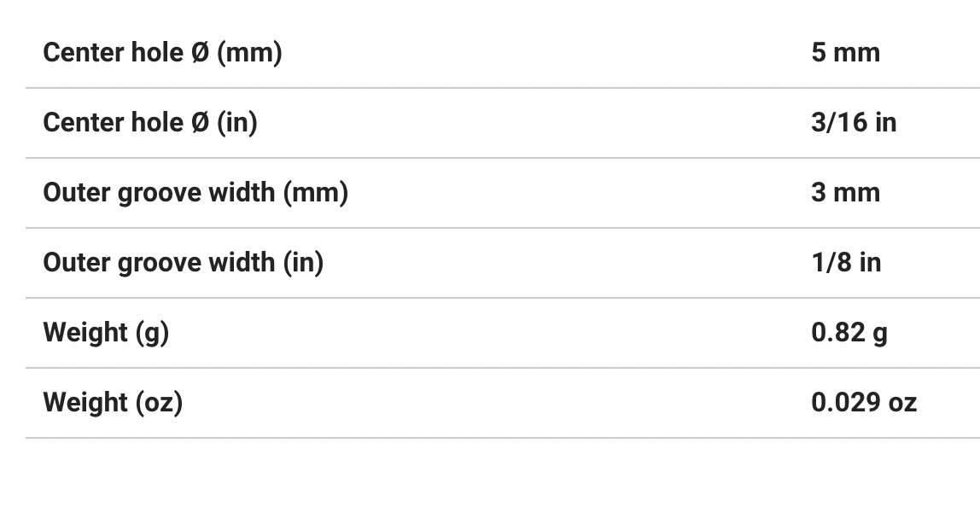Image resolution: width=980 pixels, height=507 pixels.
Task: Click the "(g)" unit in Weight label
Action: coord(152,333)
